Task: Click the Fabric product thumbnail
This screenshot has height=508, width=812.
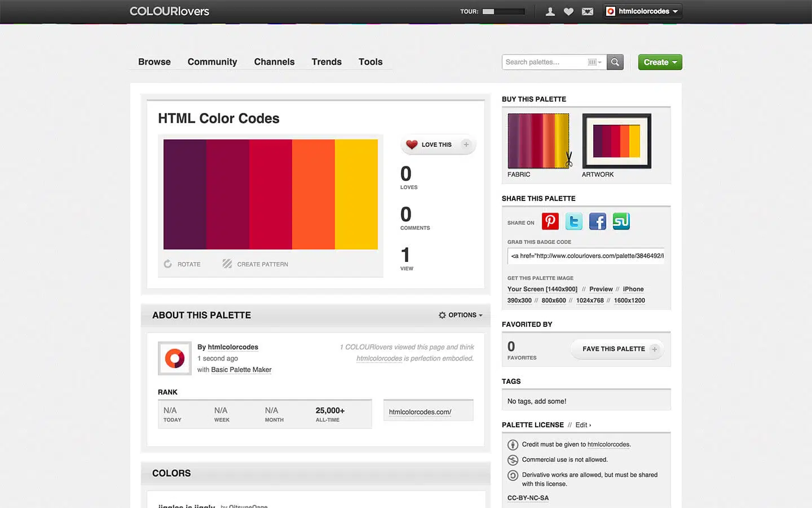Action: coord(539,141)
